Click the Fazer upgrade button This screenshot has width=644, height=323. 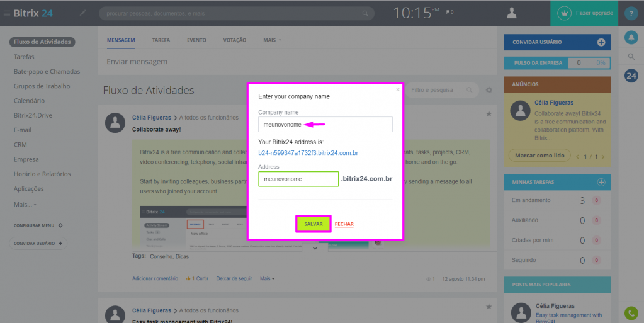(x=584, y=13)
